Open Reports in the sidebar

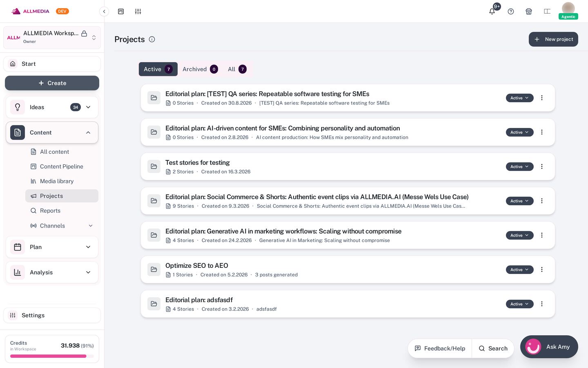62,211
